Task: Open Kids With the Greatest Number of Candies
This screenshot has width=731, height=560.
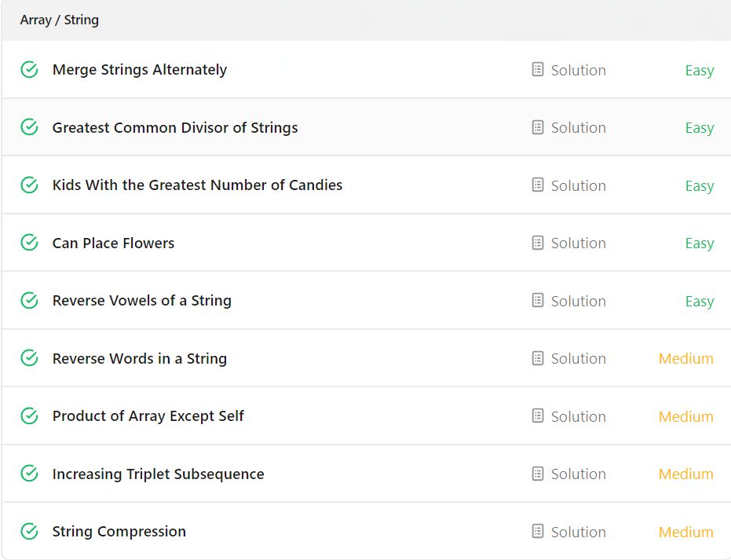Action: 197,185
